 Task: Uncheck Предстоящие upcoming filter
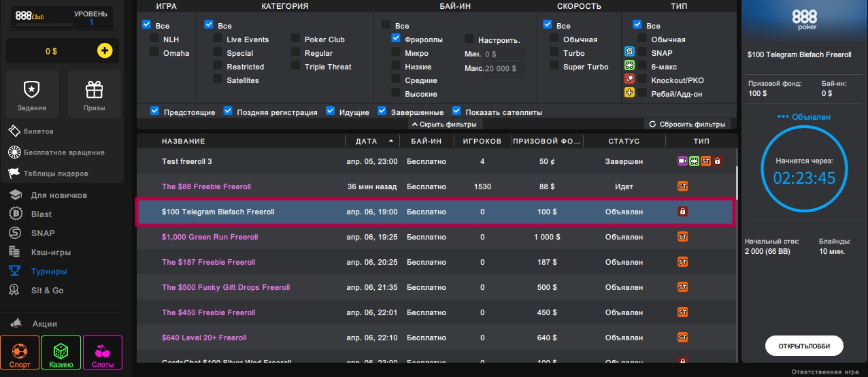point(155,111)
